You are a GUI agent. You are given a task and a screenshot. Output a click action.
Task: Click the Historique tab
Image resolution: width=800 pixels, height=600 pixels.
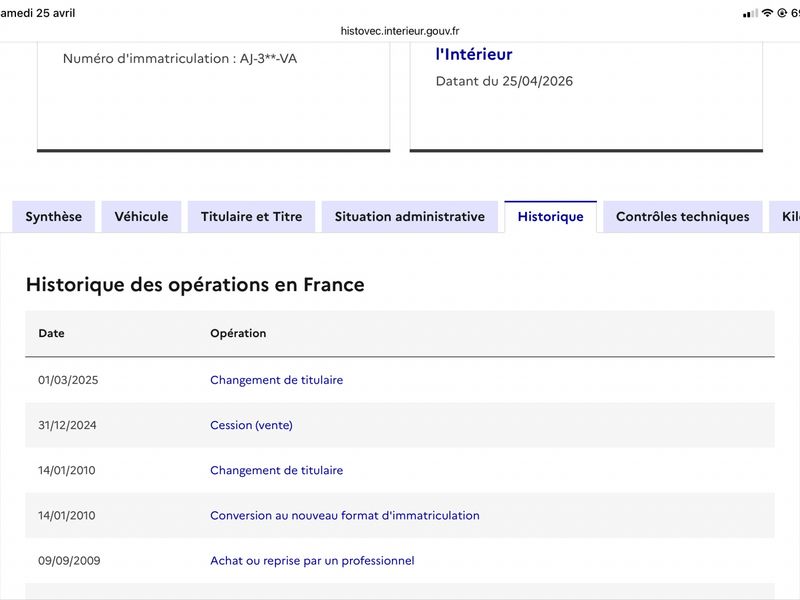pos(550,217)
